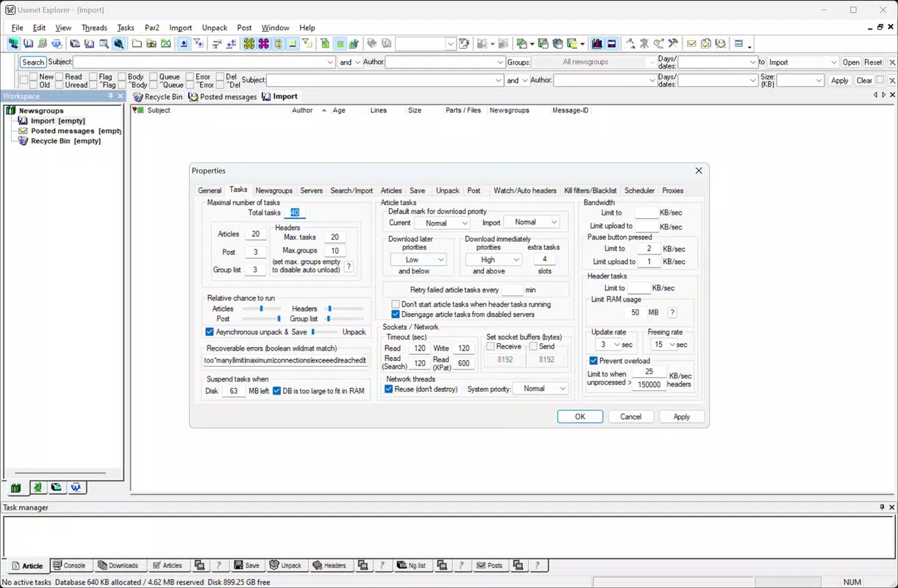Switch to the Newsgroups properties tab
898x588 pixels.
(274, 190)
